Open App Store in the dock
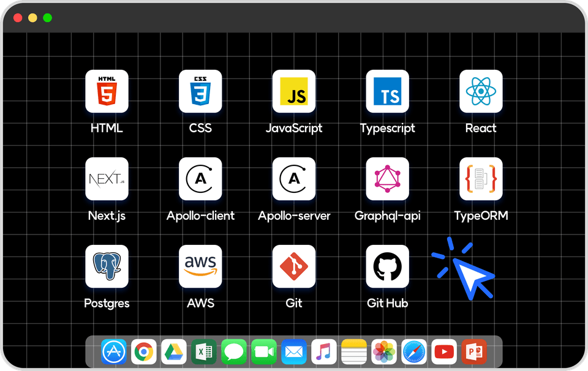 114,352
